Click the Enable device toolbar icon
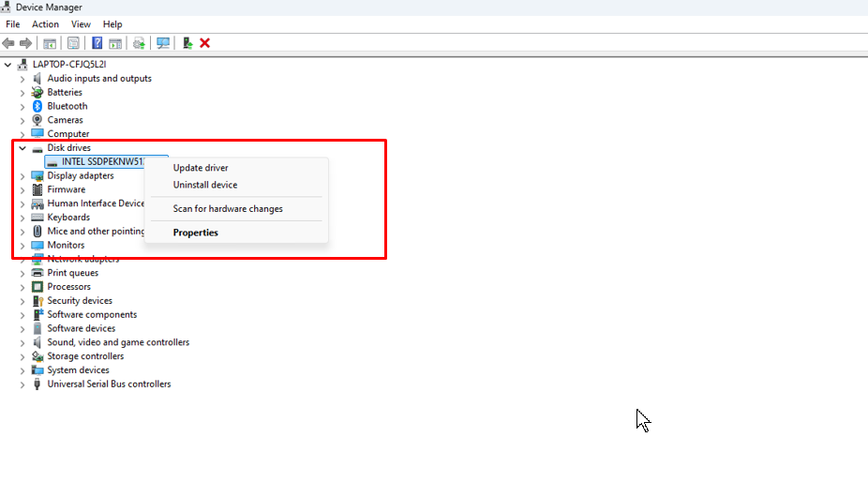 pos(187,43)
